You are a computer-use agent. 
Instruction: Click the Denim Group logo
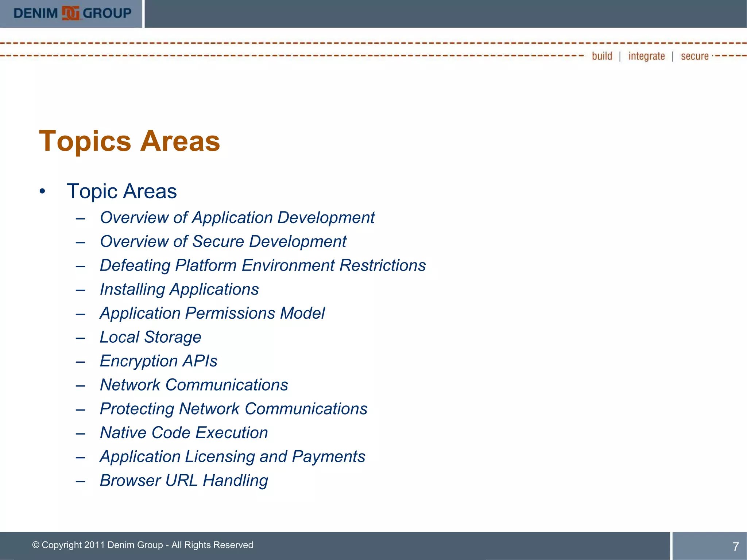(72, 13)
